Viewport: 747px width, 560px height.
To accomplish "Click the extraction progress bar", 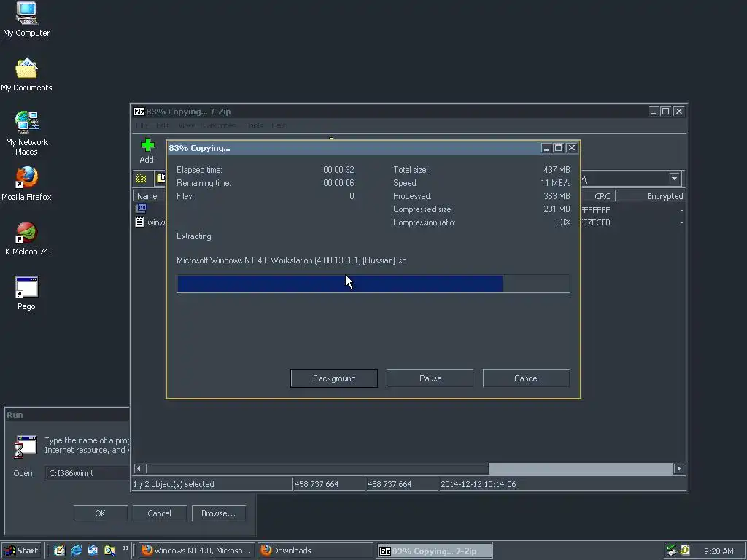I will pos(373,284).
